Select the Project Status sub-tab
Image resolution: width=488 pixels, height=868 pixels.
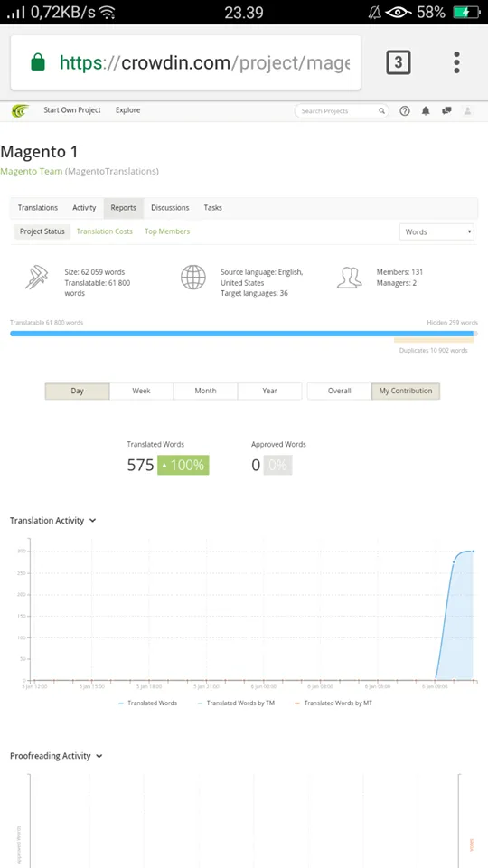(42, 231)
